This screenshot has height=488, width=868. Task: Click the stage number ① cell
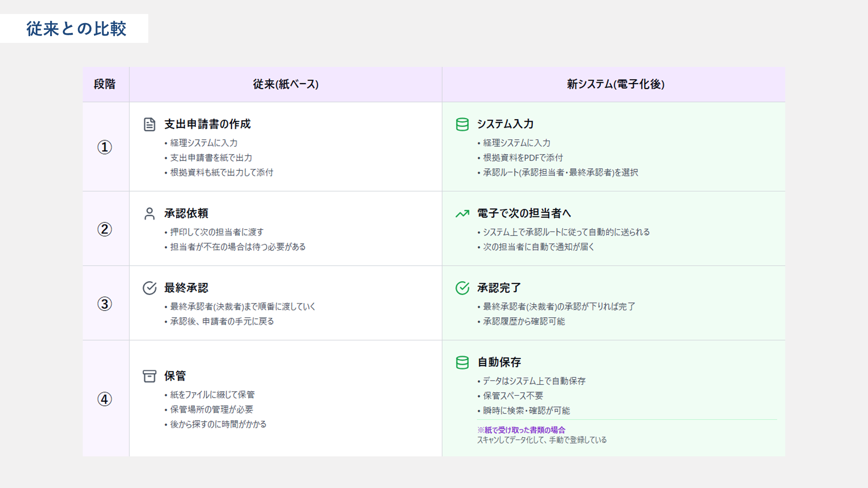[105, 147]
